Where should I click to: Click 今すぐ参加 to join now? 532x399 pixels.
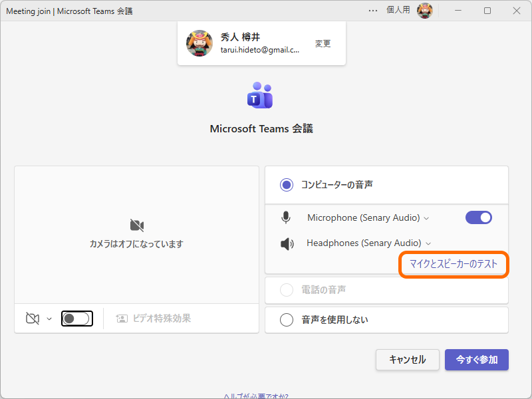coord(477,360)
